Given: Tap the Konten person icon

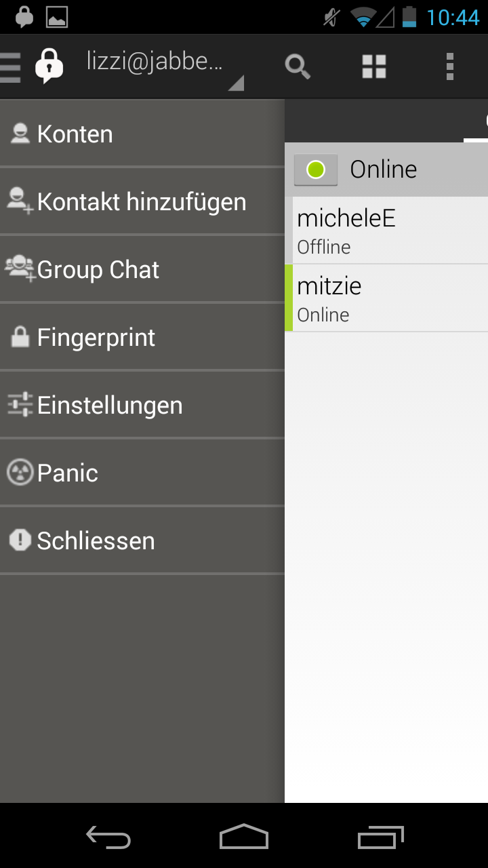Looking at the screenshot, I should pyautogui.click(x=20, y=134).
